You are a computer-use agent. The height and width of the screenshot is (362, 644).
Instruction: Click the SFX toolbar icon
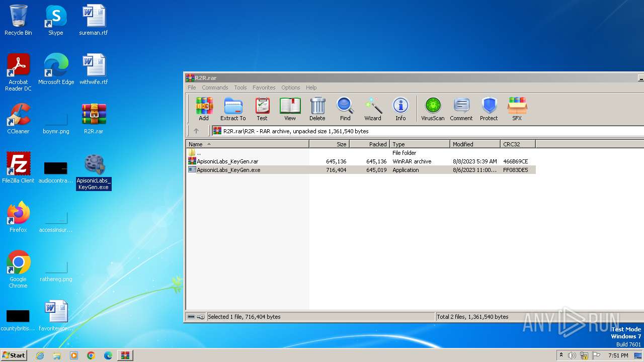[x=517, y=109]
